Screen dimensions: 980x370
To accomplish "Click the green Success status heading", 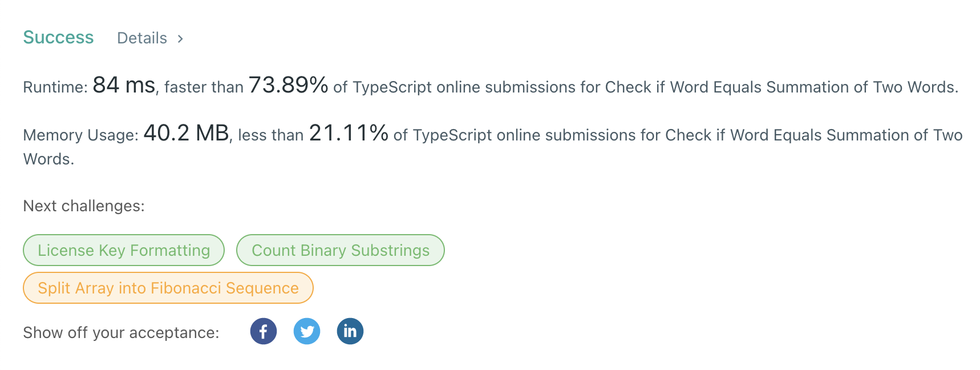I will [58, 38].
